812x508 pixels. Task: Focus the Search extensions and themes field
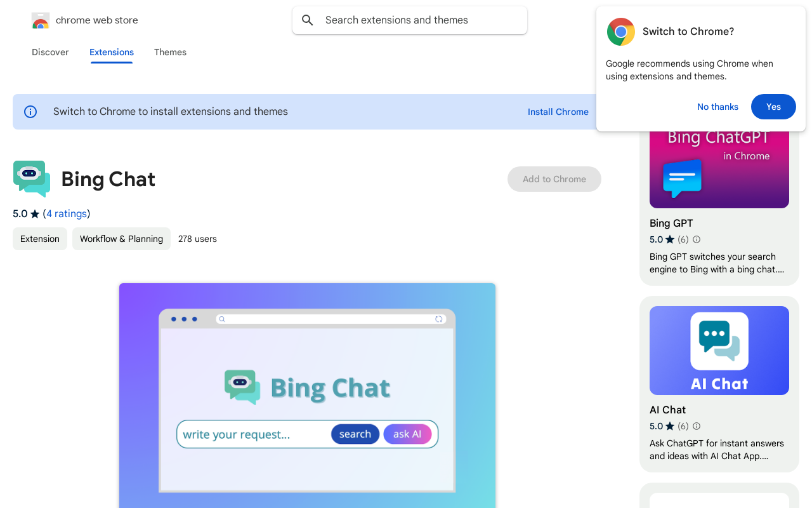(x=419, y=20)
